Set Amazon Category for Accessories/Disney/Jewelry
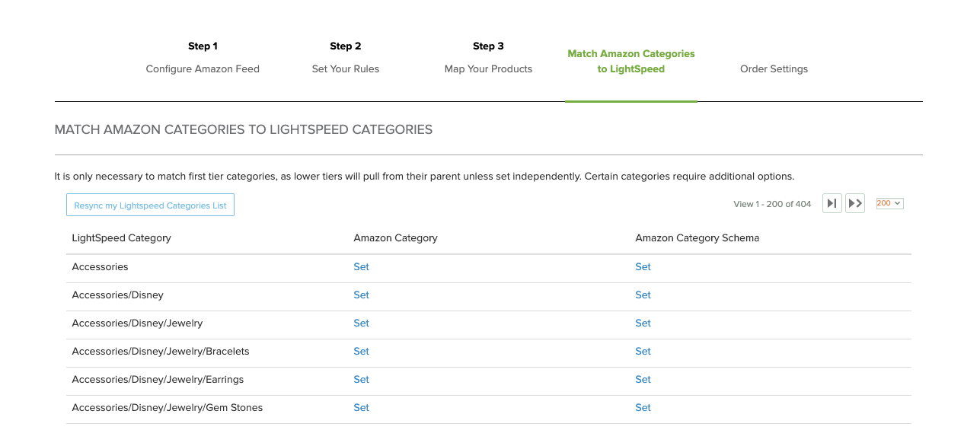This screenshot has width=980, height=430. pos(361,323)
